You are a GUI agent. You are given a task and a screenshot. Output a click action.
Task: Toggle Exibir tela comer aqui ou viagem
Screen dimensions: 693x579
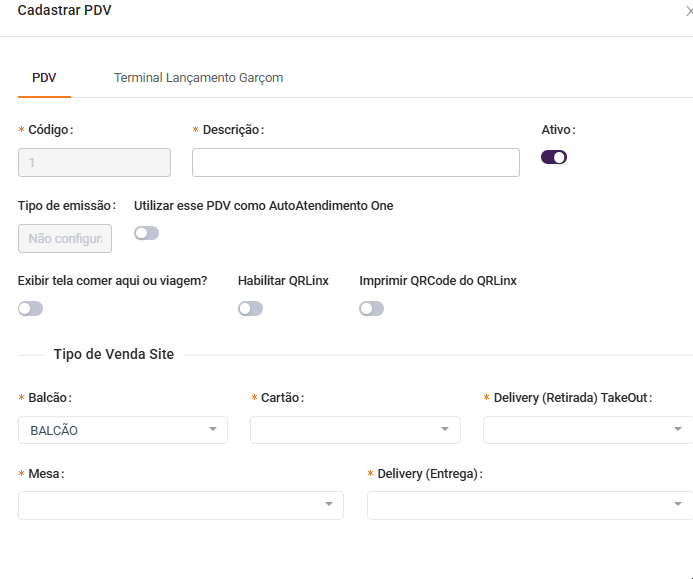pos(30,309)
